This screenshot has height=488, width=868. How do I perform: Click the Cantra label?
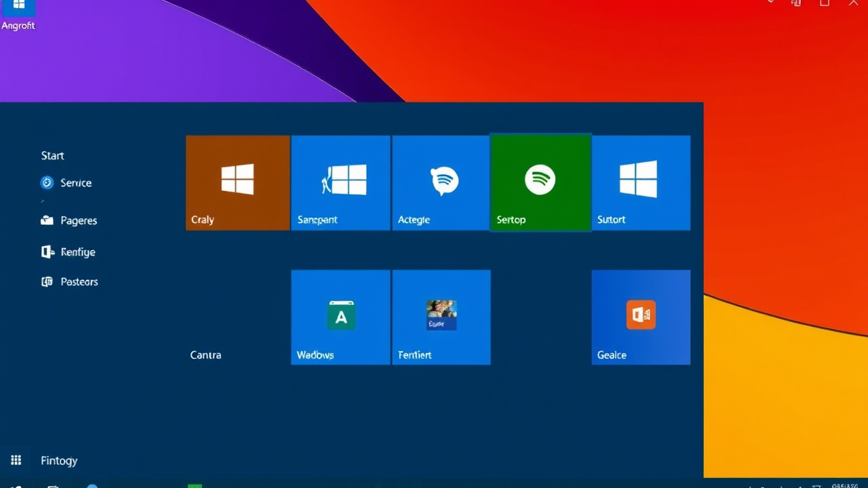[x=205, y=355]
